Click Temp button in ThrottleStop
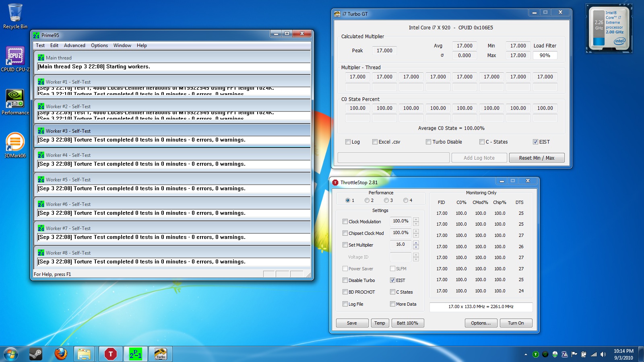The width and height of the screenshot is (644, 362). point(380,323)
